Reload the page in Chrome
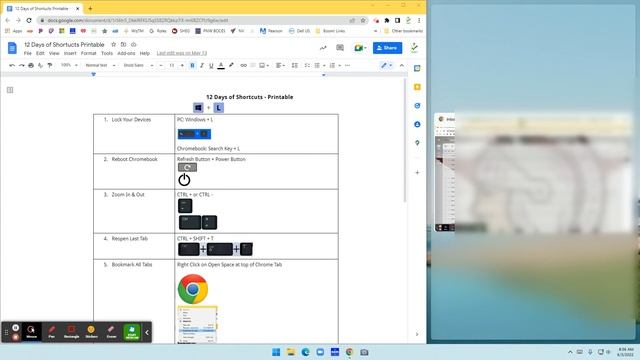This screenshot has width=640, height=360. click(29, 20)
